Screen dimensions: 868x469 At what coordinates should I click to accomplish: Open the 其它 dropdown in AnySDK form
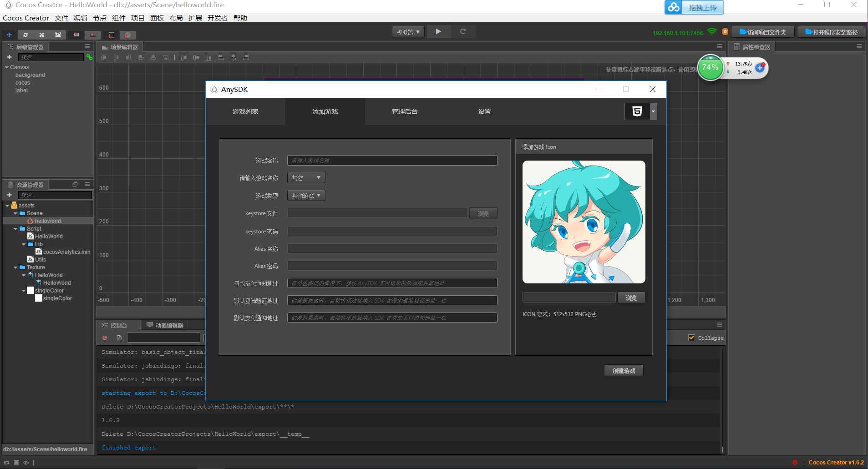tap(306, 178)
